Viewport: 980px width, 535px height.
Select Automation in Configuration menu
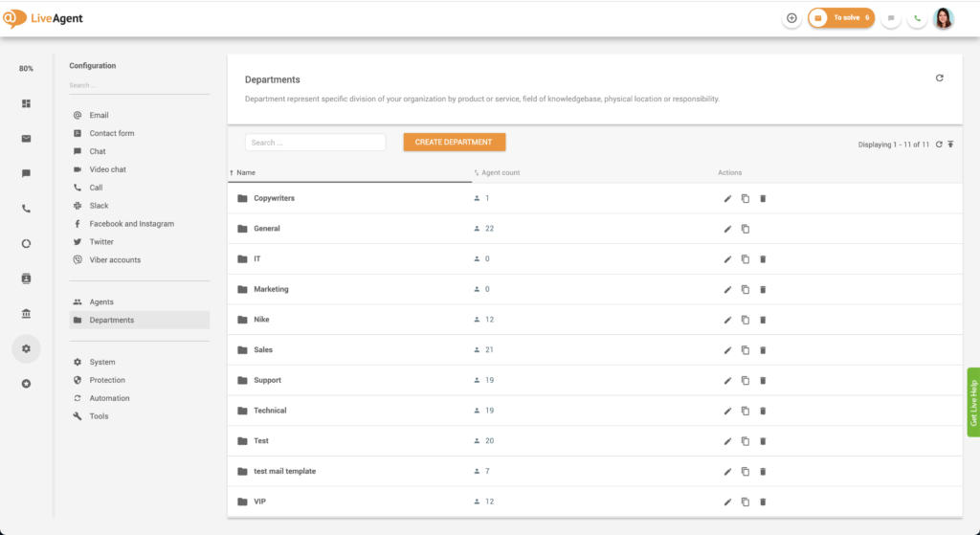(x=109, y=398)
